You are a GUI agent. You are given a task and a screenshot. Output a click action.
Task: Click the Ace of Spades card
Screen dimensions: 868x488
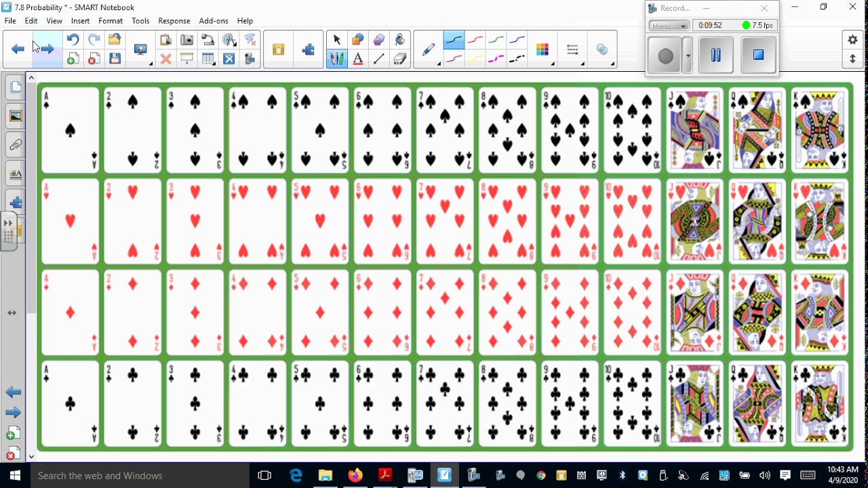[x=70, y=130]
